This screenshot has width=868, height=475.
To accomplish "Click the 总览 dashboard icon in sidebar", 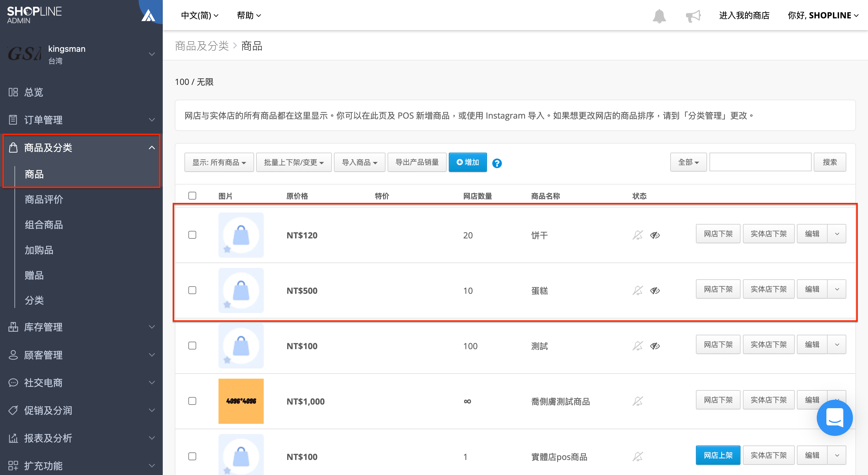I will (x=13, y=92).
